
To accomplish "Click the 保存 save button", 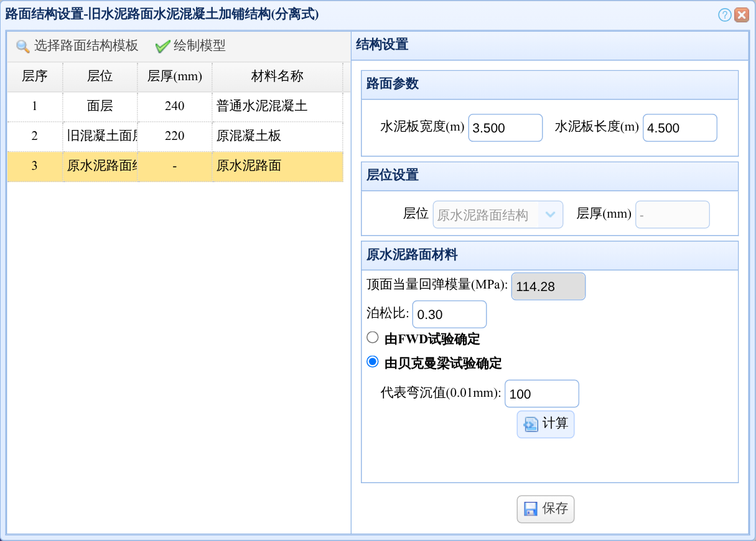I will [546, 509].
